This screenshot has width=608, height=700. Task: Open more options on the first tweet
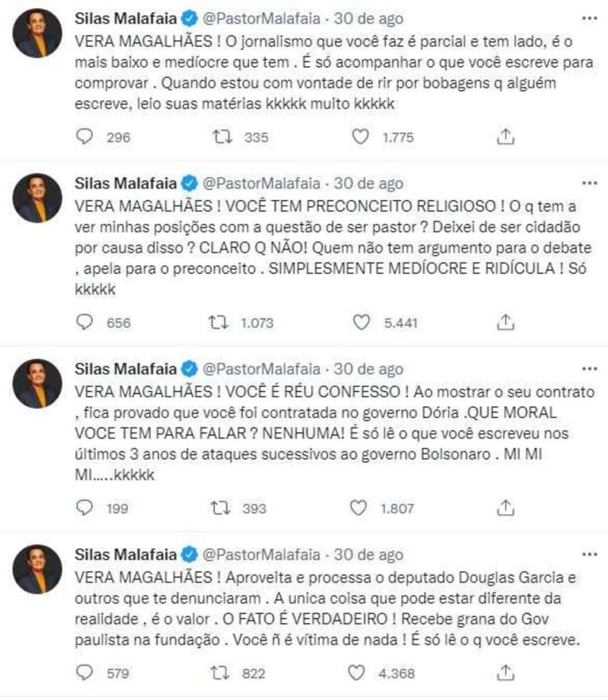pyautogui.click(x=589, y=19)
